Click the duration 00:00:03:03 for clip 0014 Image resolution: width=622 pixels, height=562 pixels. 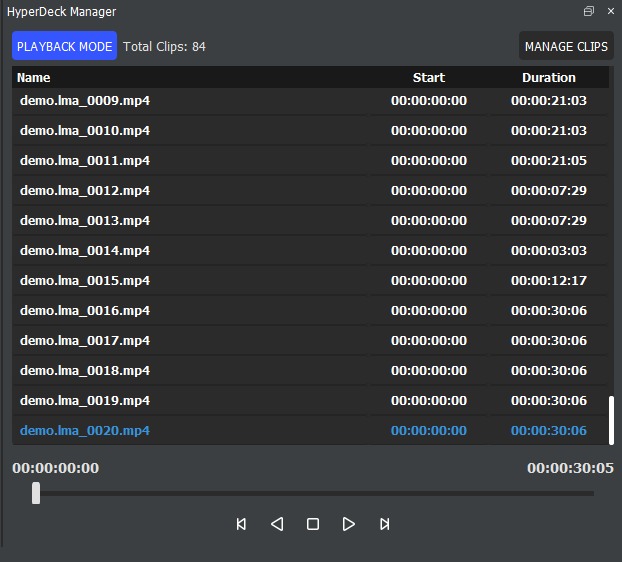[549, 251]
